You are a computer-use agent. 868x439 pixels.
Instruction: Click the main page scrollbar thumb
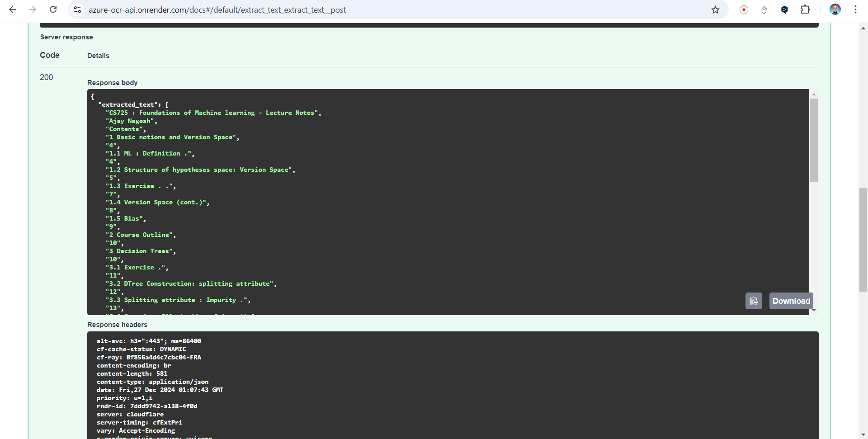(863, 240)
